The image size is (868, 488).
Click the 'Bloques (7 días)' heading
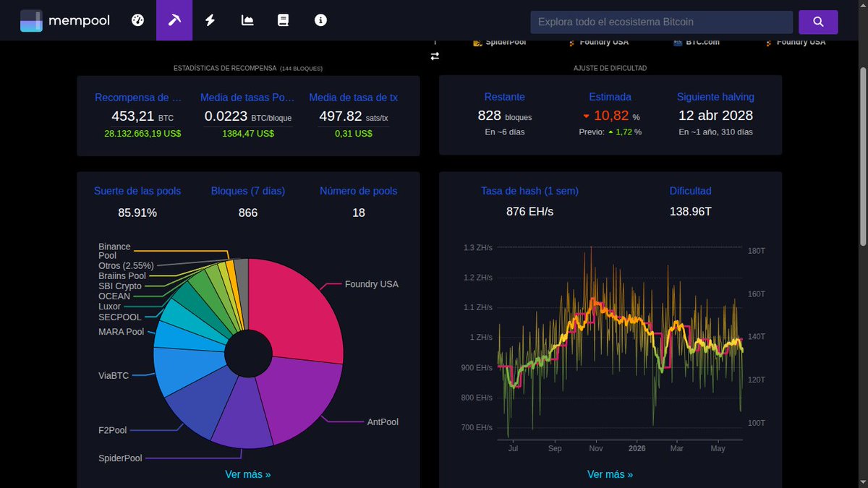248,191
